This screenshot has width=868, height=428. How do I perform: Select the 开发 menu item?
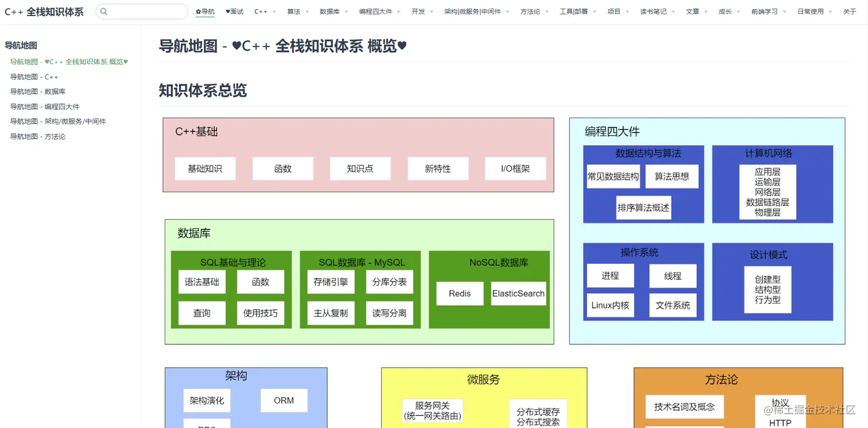click(418, 11)
